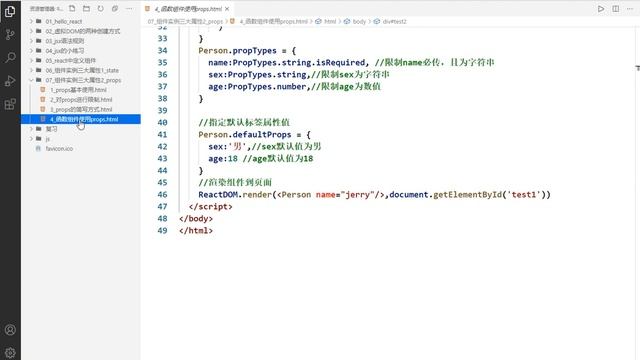Click getElementById on line 46
This screenshot has height=360, width=640.
point(467,195)
